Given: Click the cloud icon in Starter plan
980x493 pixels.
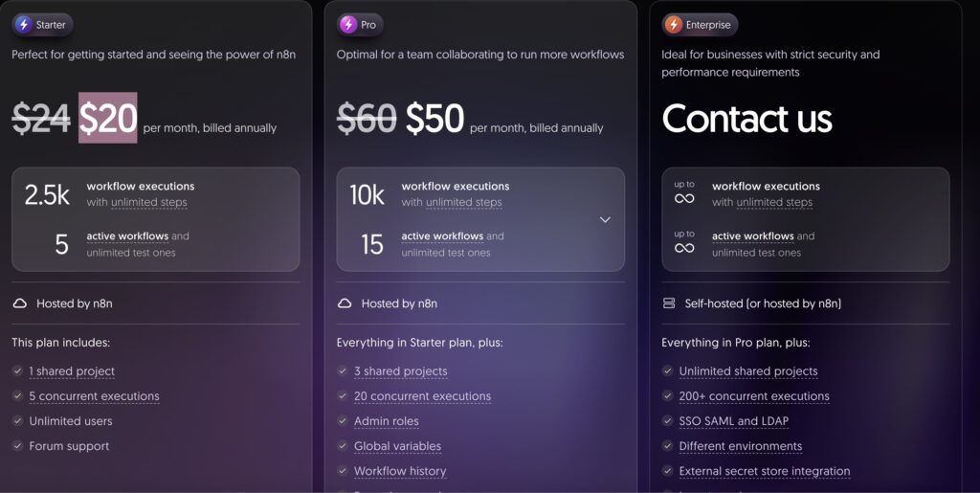Looking at the screenshot, I should pyautogui.click(x=20, y=303).
